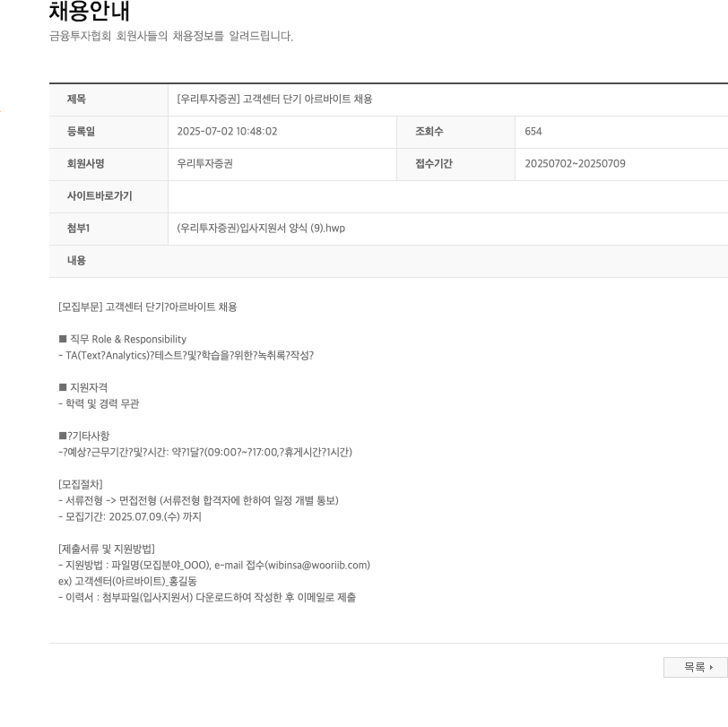The image size is (728, 727).
Task: Click the [모집절차] section heading
Action: tap(81, 484)
